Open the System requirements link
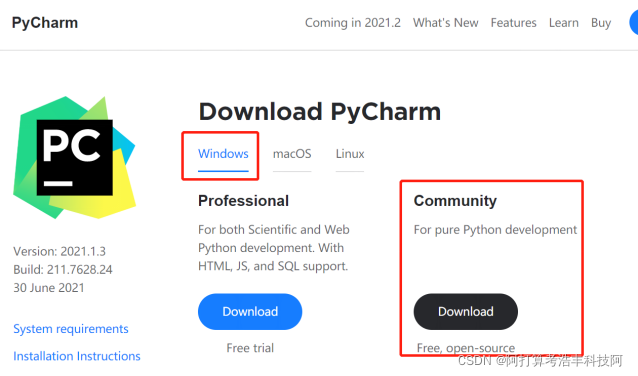638x376 pixels. click(x=71, y=329)
